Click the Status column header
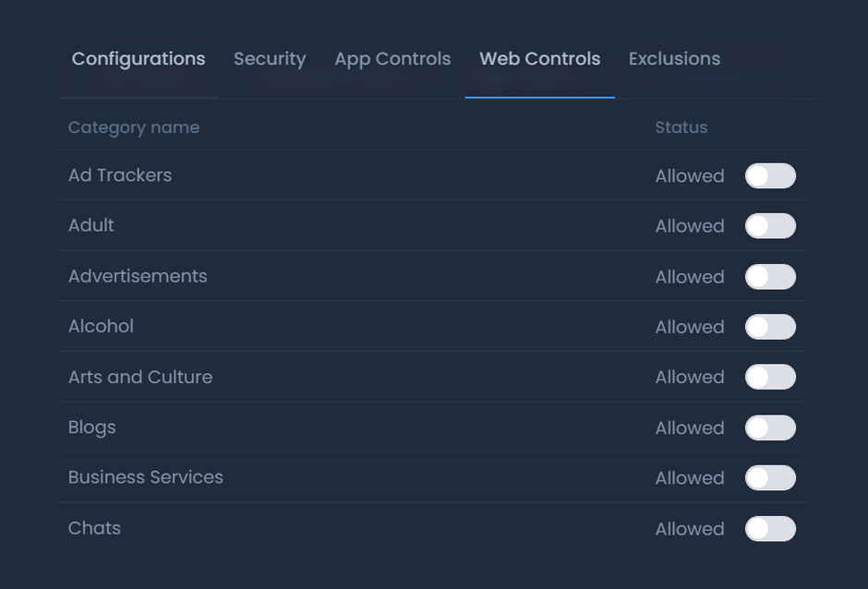This screenshot has height=589, width=868. 681,127
